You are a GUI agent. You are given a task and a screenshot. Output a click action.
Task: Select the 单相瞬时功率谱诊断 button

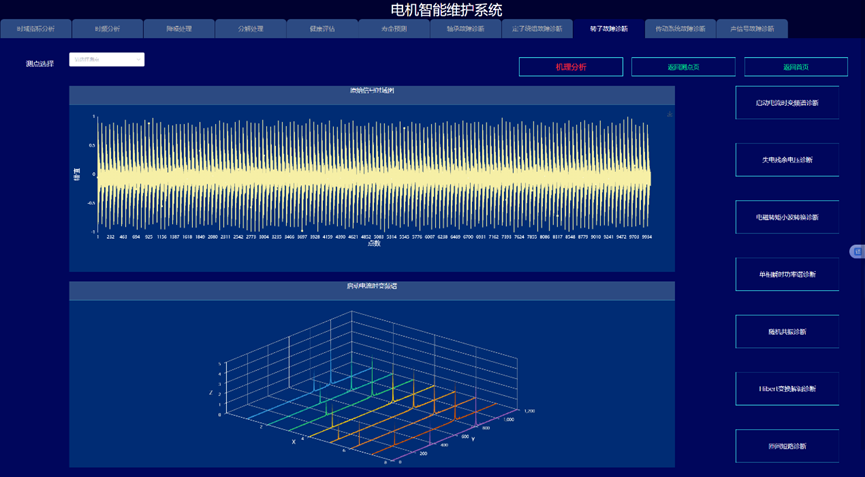pos(789,274)
